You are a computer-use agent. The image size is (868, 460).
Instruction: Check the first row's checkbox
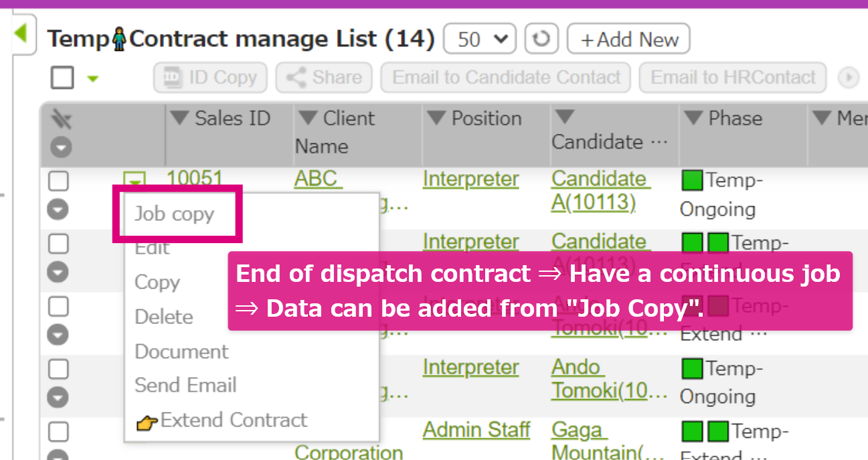click(59, 181)
